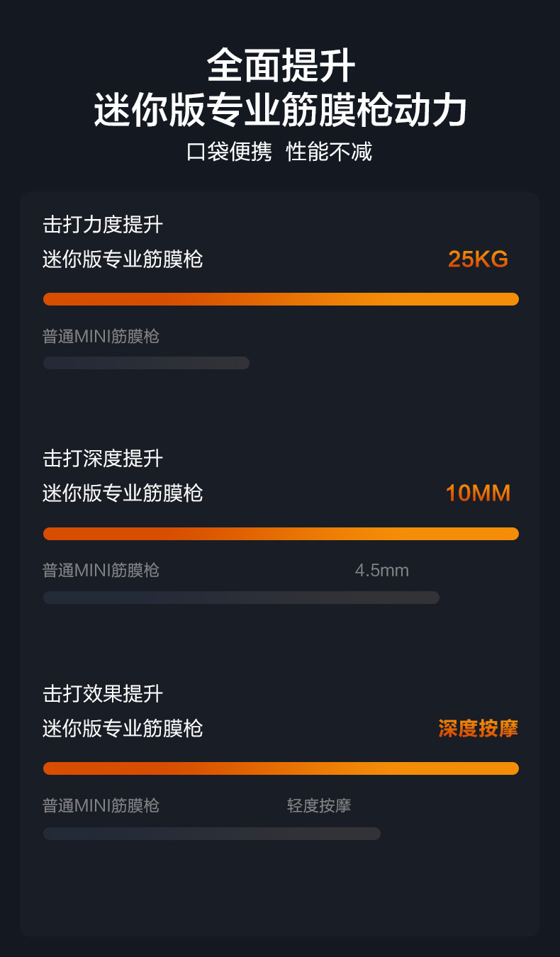Click the gray bar below 轻度按摩
This screenshot has height=957, width=560.
212,834
